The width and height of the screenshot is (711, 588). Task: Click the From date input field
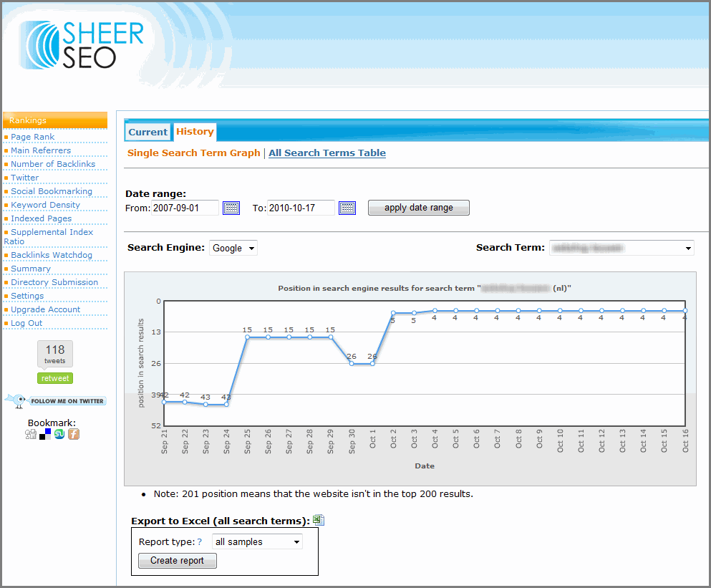click(x=185, y=208)
